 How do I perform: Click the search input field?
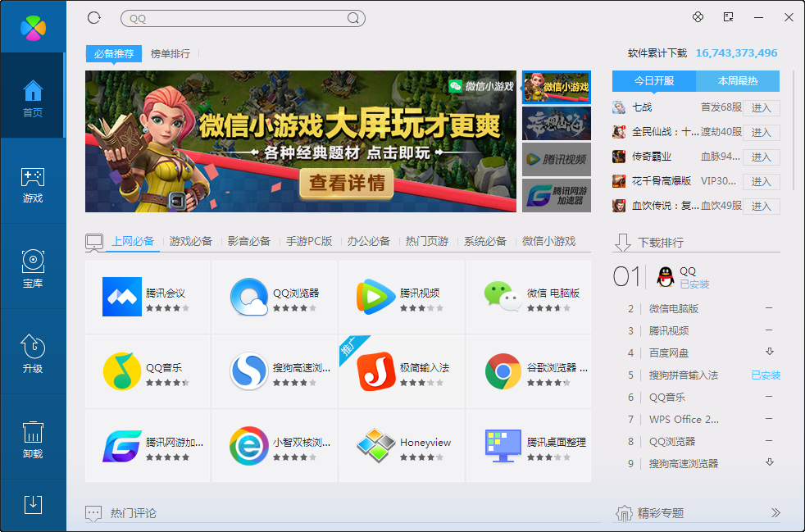pos(243,18)
